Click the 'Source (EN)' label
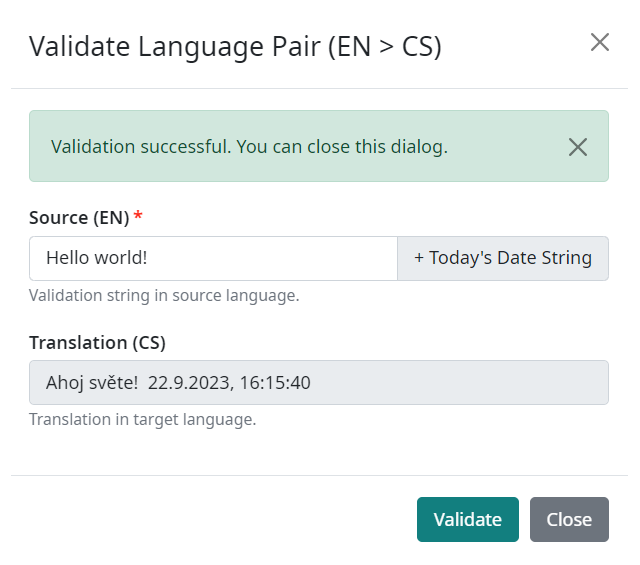The width and height of the screenshot is (640, 565). [79, 218]
